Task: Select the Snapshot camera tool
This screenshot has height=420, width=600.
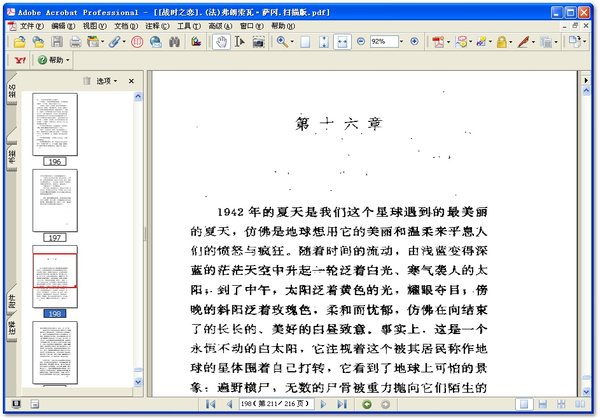Action: [259, 42]
